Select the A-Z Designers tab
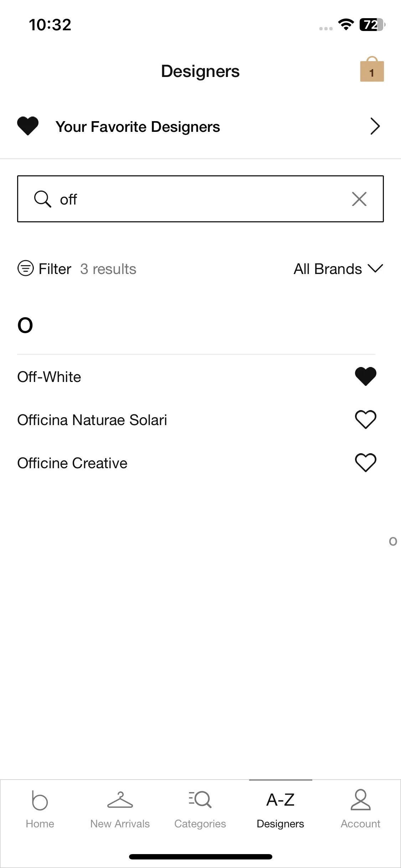Screen dimensions: 401x868 click(281, 809)
